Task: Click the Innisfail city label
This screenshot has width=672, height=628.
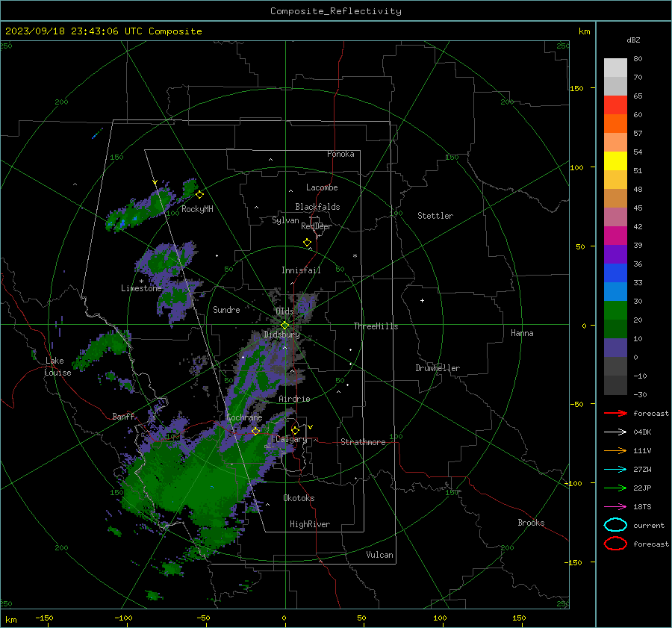Action: point(301,270)
